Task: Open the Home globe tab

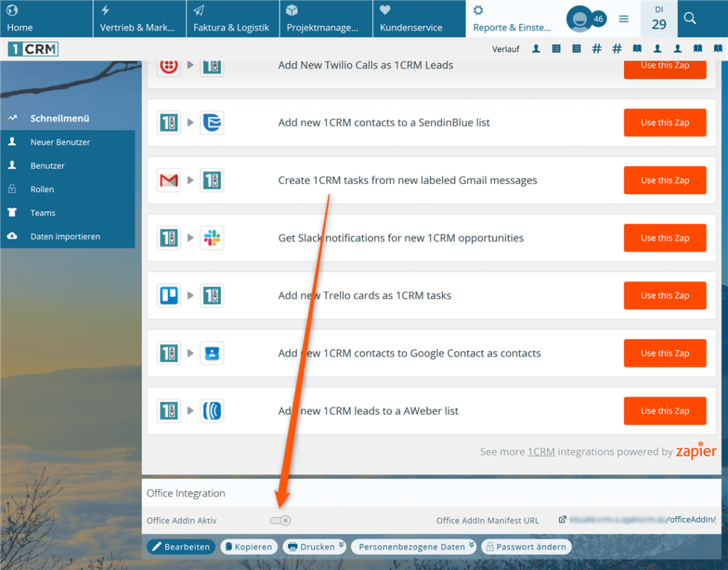Action: (46, 18)
